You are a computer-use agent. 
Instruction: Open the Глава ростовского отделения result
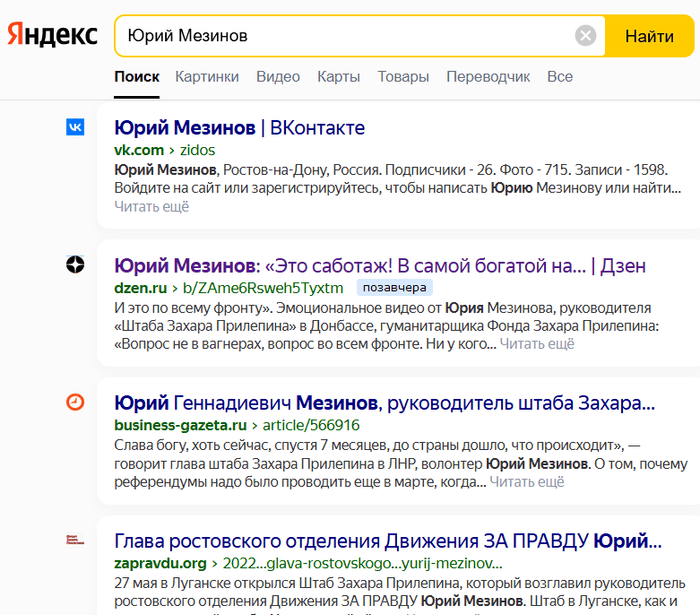(x=388, y=541)
